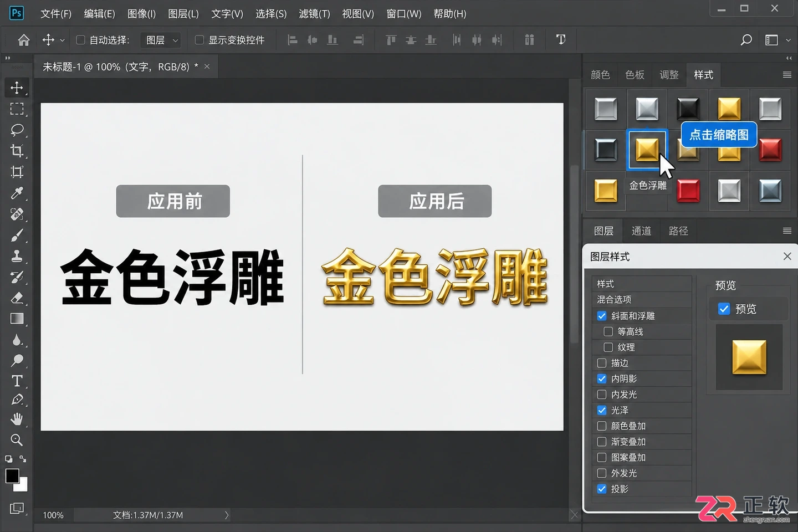Open the 滤镜(T) menu
The image size is (798, 532).
pyautogui.click(x=314, y=14)
